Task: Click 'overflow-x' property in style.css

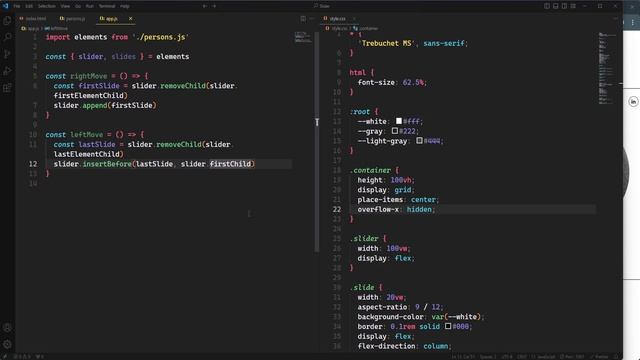Action: [378, 209]
